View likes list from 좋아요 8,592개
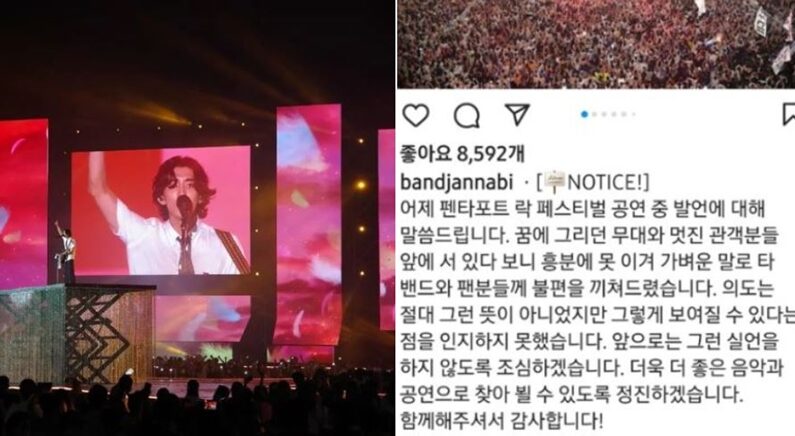Screen dimensions: 795x436 click(x=462, y=153)
